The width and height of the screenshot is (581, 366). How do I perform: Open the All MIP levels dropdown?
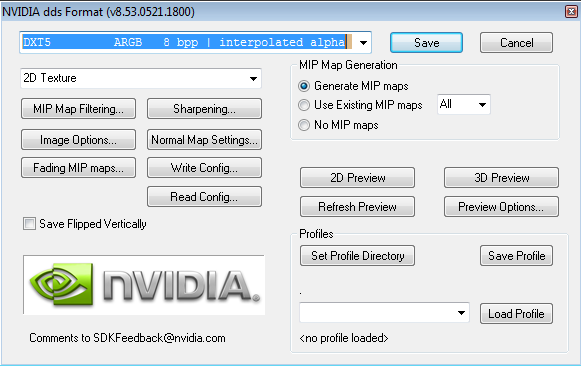coord(464,104)
